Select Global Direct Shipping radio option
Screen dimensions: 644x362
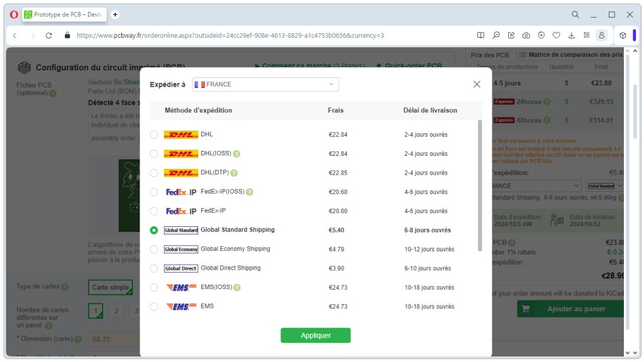click(154, 268)
